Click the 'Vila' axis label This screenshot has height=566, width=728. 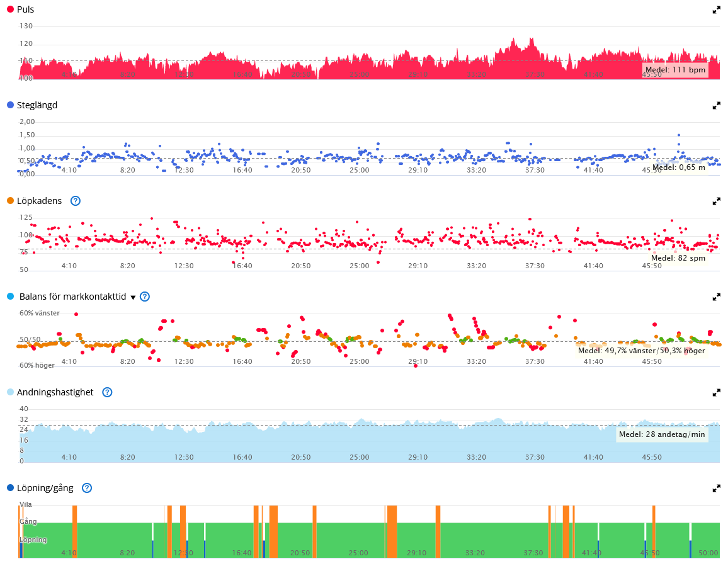pyautogui.click(x=26, y=505)
